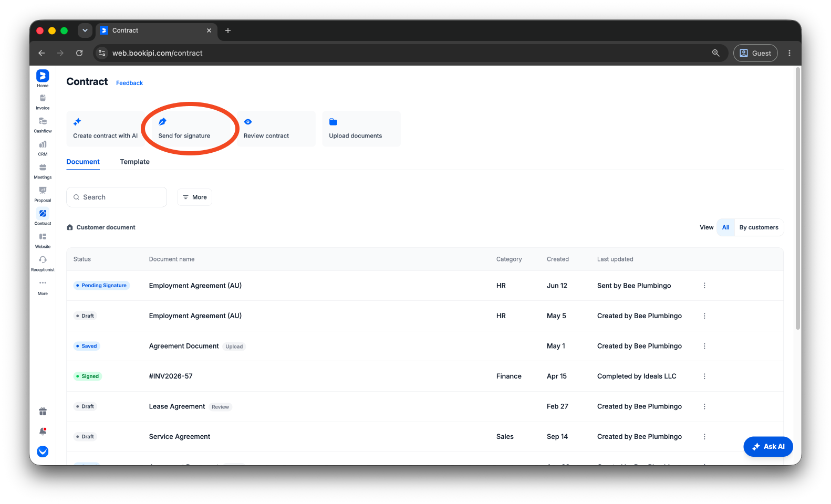Image resolution: width=831 pixels, height=504 pixels.
Task: Click the web.bookipi.com/contract address bar
Action: pyautogui.click(x=410, y=53)
